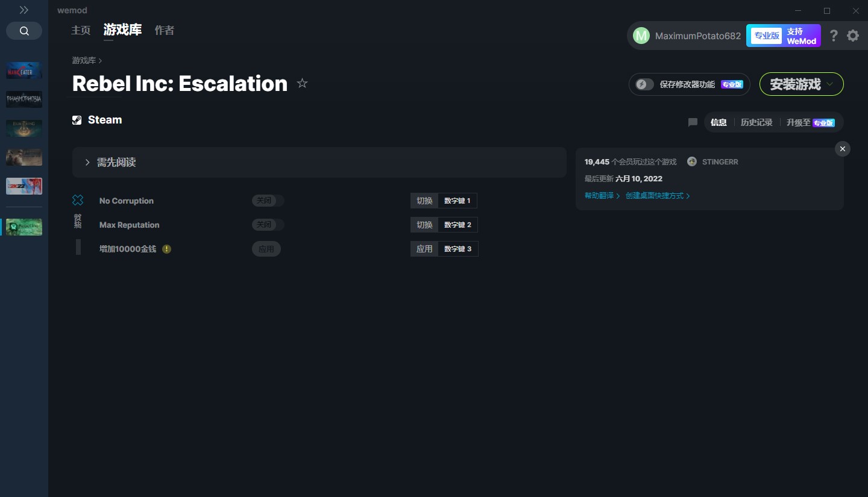Image resolution: width=868 pixels, height=497 pixels.
Task: Open the comments chat icon
Action: tap(693, 122)
